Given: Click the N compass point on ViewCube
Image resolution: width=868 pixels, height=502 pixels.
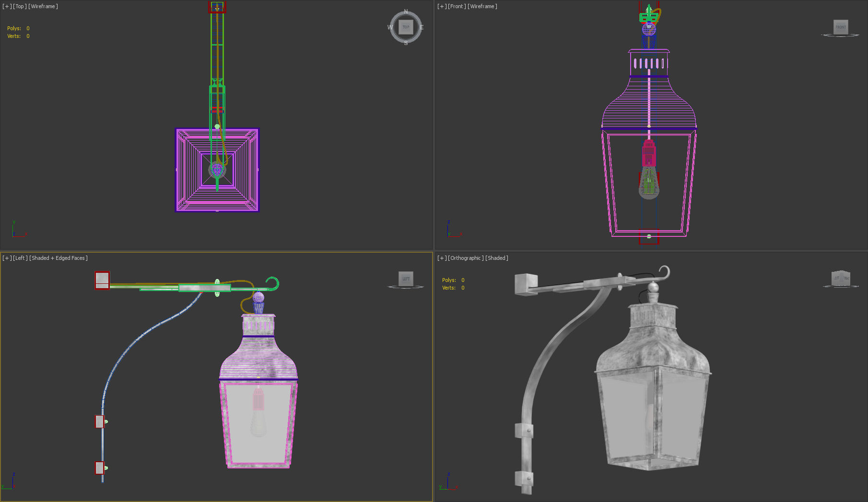Looking at the screenshot, I should click(x=406, y=12).
